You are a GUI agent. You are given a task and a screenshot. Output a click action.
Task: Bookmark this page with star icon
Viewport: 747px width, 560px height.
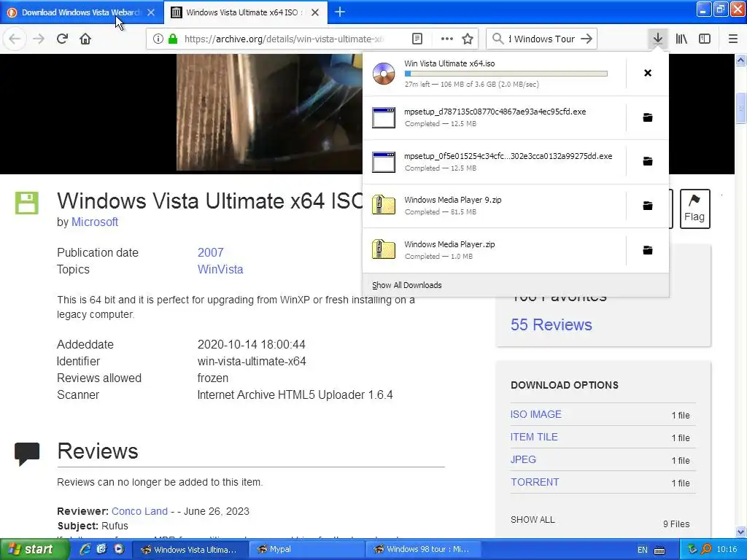point(468,39)
